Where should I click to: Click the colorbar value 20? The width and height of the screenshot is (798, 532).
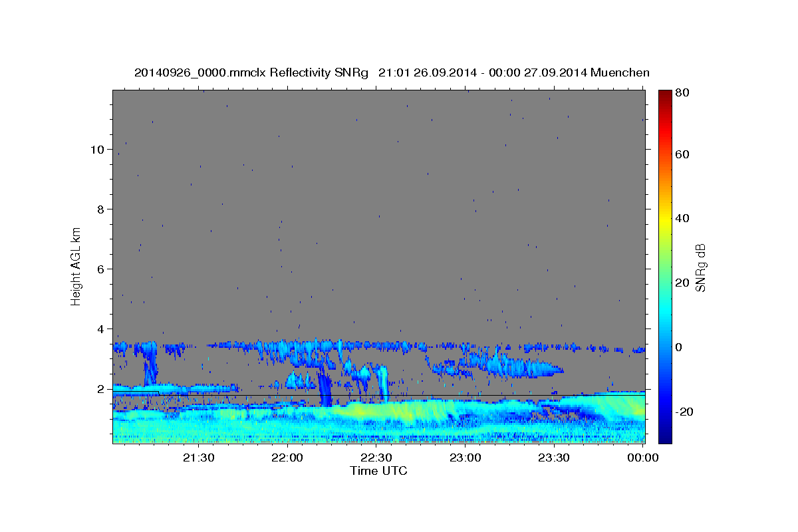point(681,283)
